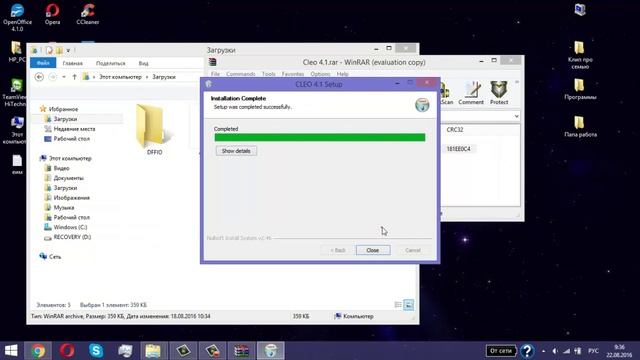This screenshot has width=640, height=360.
Task: Open the Help menu in WinRAR
Action: click(x=342, y=74)
